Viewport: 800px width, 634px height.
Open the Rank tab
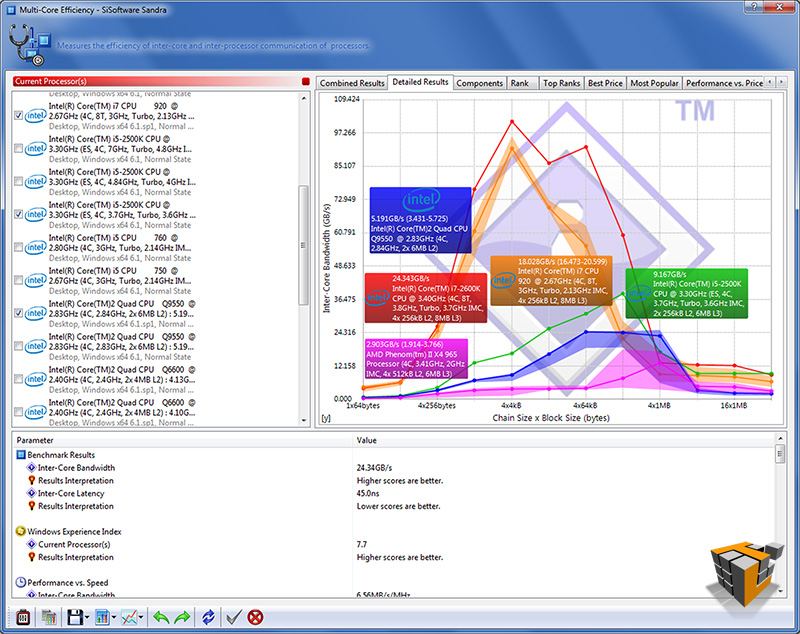coord(520,83)
